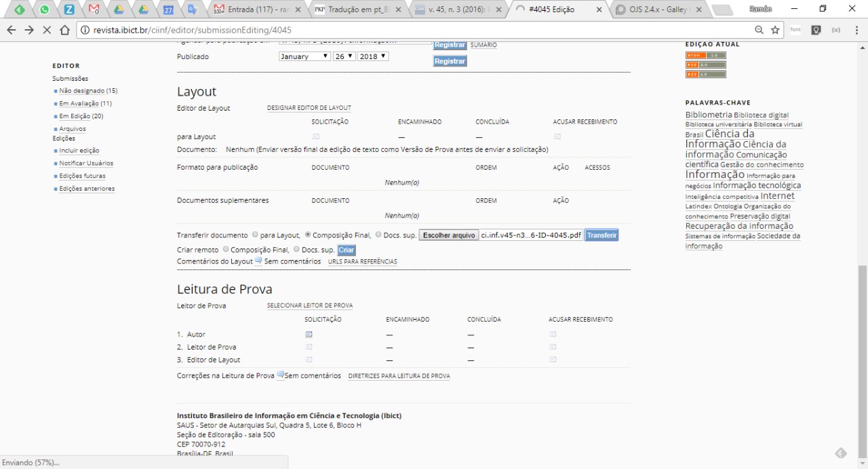Bookmark this page with the star icon
The image size is (868, 469).
[x=774, y=30]
